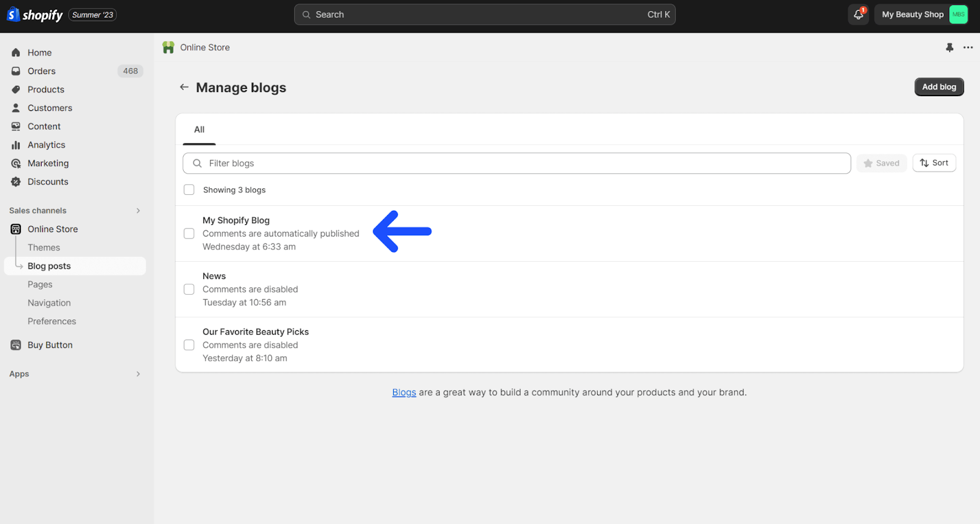Click 'Tuesday at 10:56 am' timestamp
Viewport: 980px width, 524px height.
click(244, 303)
